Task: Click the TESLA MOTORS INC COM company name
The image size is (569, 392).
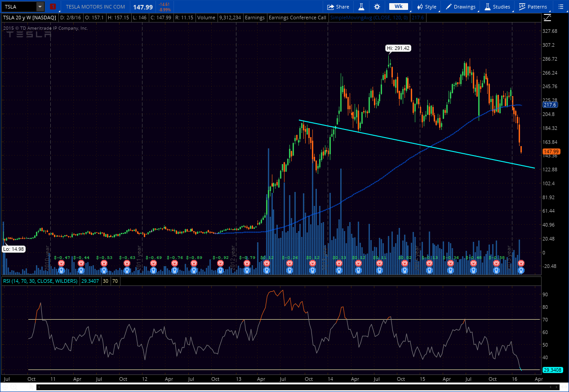Action: click(95, 7)
